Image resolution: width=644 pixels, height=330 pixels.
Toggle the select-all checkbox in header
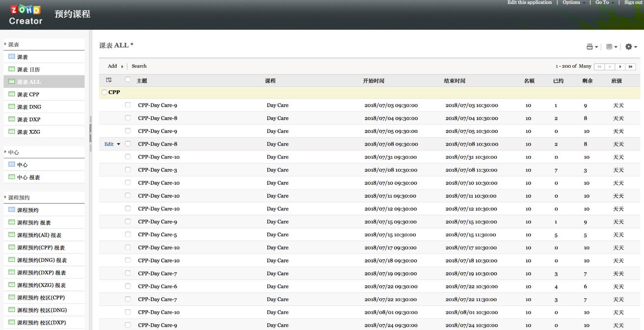click(128, 79)
